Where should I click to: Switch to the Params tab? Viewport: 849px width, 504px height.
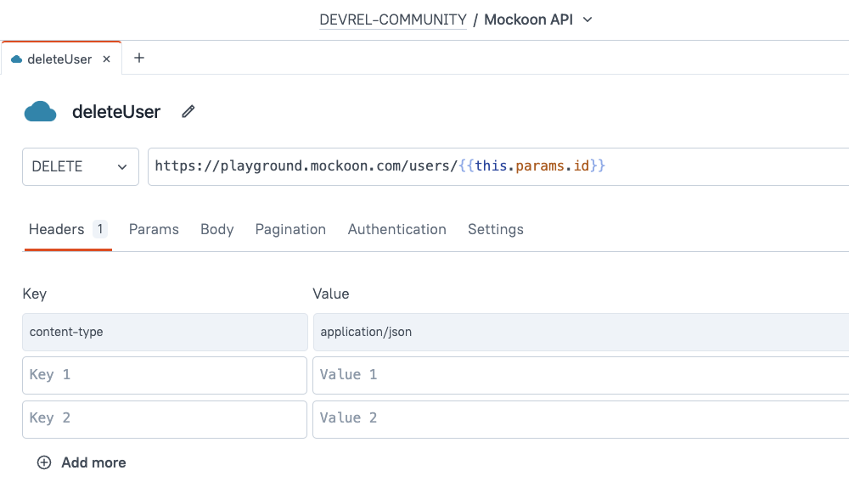[x=154, y=229]
